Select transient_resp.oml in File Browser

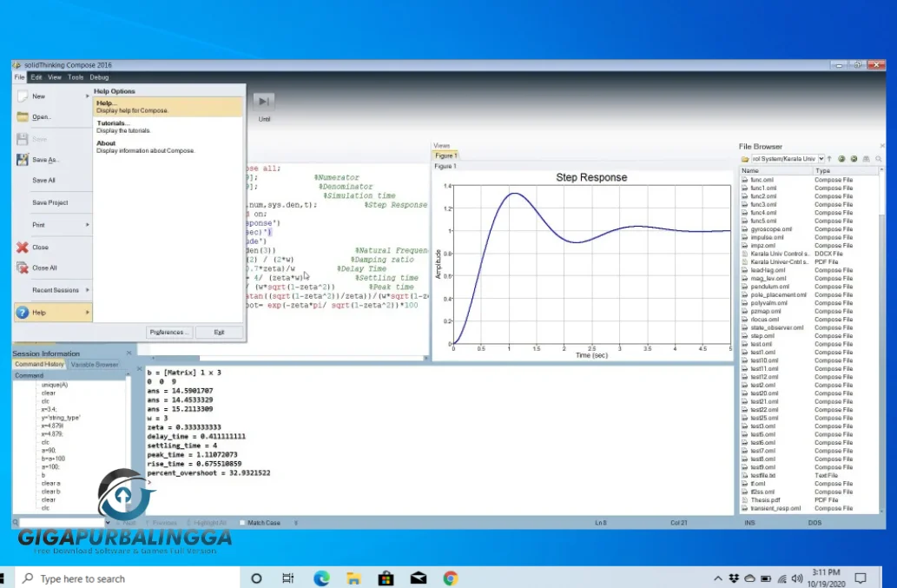click(x=775, y=508)
